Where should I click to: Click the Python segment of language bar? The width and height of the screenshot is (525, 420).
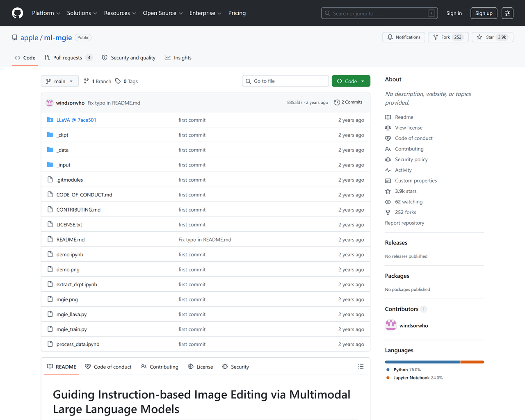[422, 362]
